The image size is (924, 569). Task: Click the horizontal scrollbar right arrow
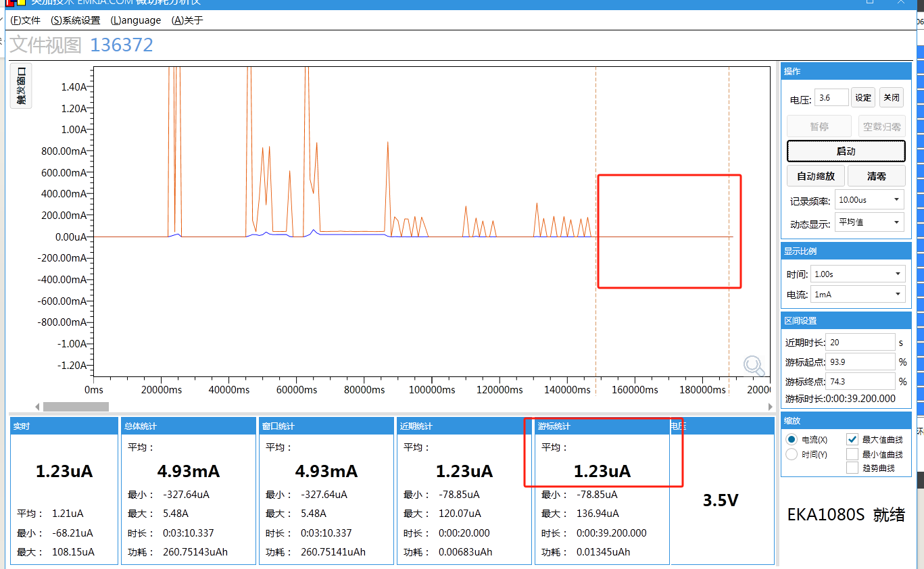[x=770, y=407]
